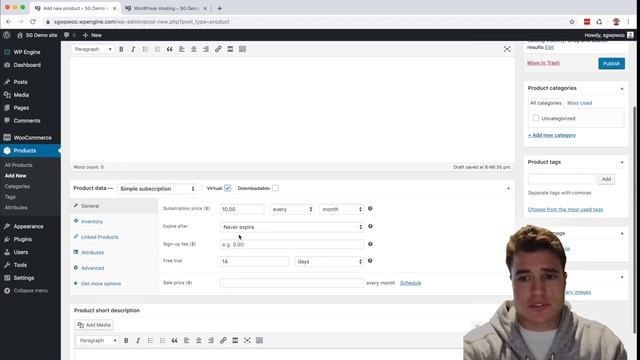
Task: Align center in main editor toolbar
Action: click(194, 49)
